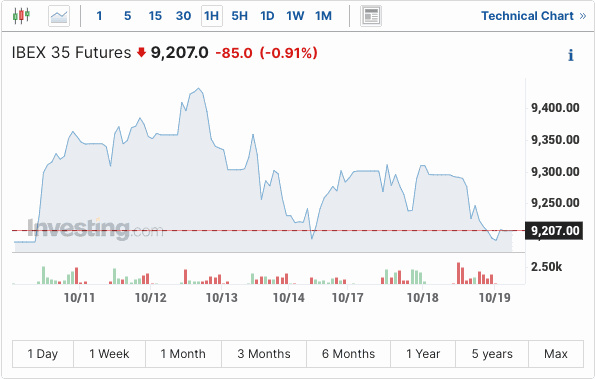This screenshot has height=379, width=595.
Task: Switch interval to 1D
Action: (267, 16)
